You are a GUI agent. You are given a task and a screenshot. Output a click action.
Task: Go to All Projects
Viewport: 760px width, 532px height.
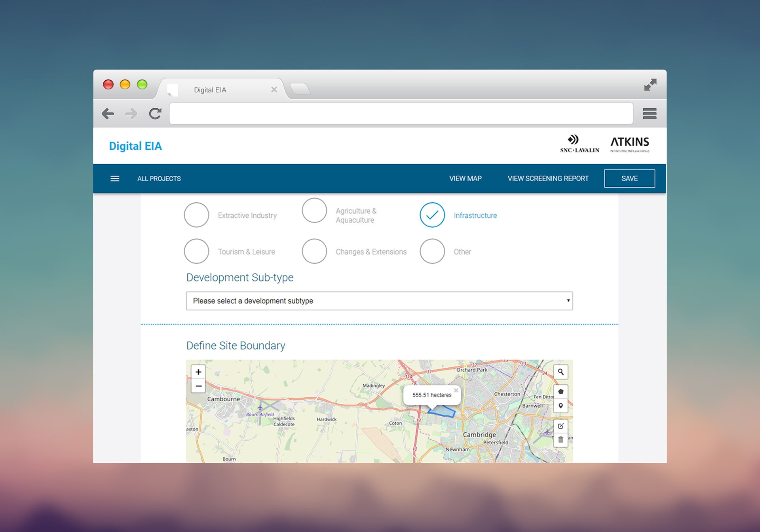point(159,179)
